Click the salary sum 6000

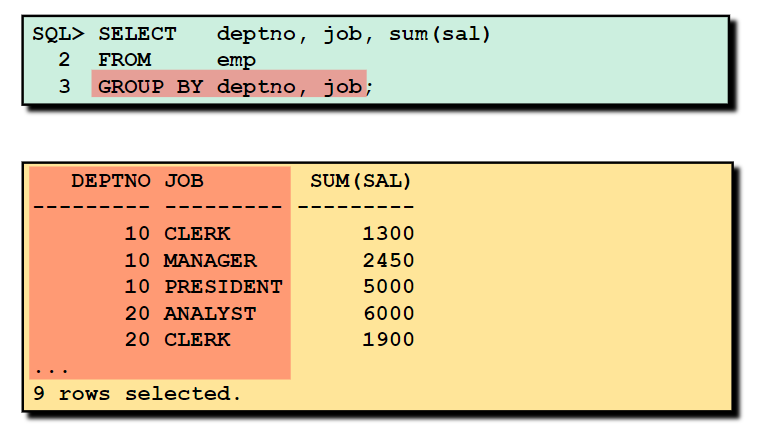click(x=388, y=313)
